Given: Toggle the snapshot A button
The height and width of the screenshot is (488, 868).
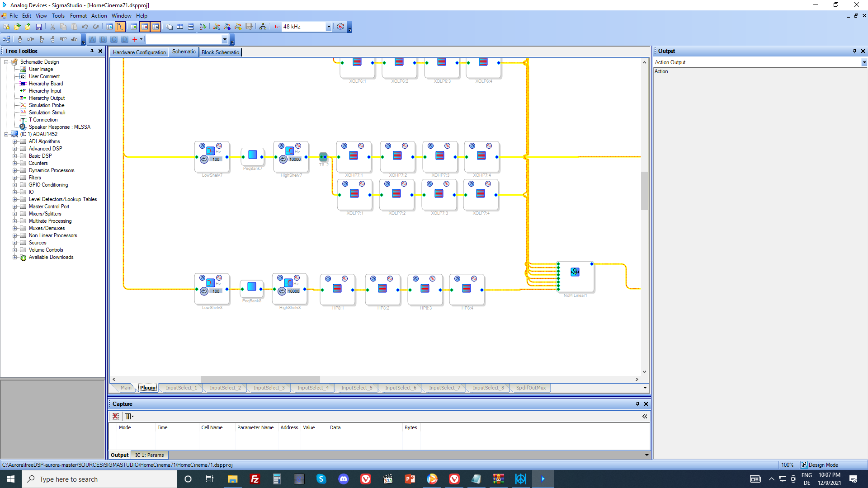Looking at the screenshot, I should coord(92,39).
